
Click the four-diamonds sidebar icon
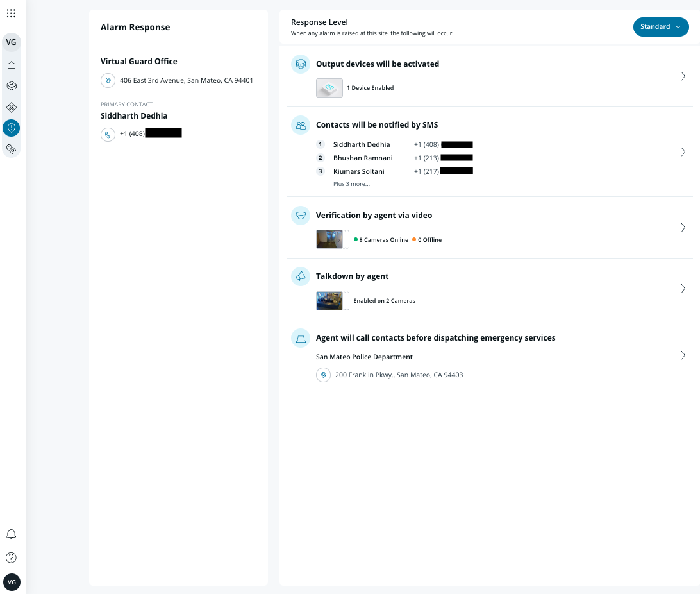tap(12, 107)
